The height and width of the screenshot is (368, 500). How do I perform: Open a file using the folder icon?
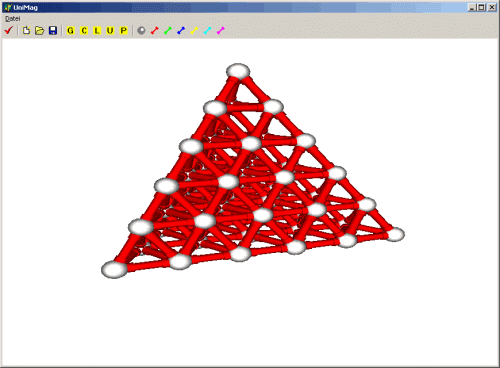(39, 30)
